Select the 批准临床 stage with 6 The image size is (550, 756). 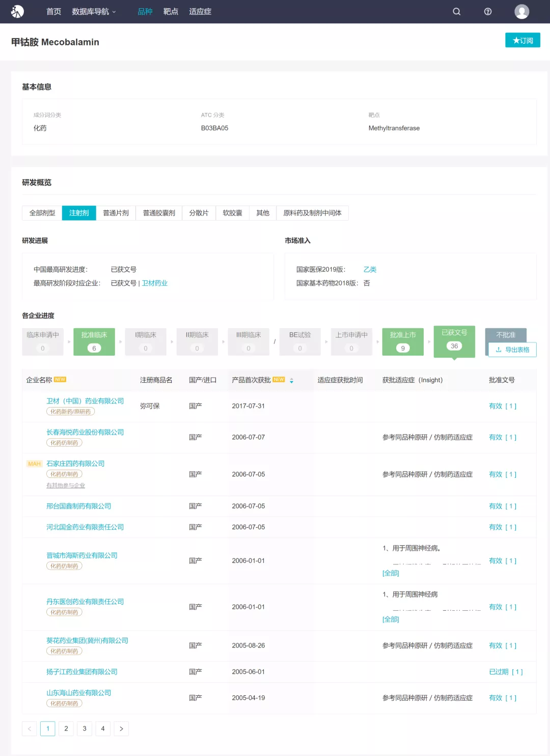[94, 341]
